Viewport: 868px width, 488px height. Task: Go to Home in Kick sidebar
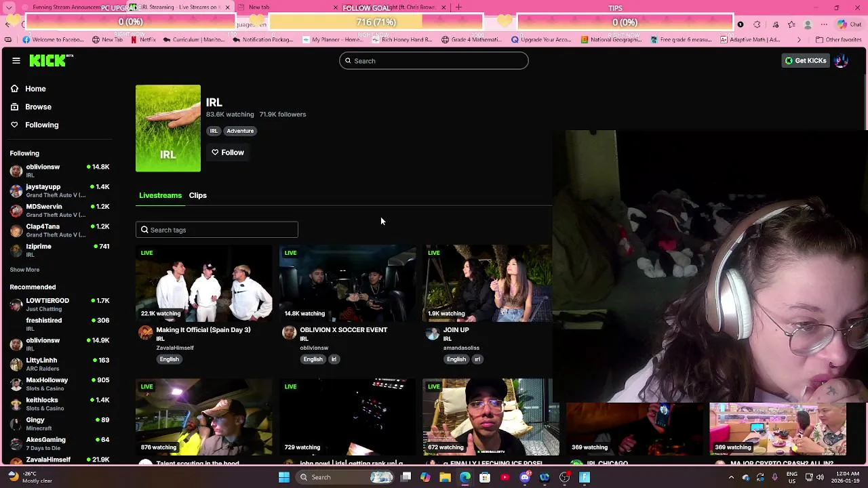coord(28,89)
